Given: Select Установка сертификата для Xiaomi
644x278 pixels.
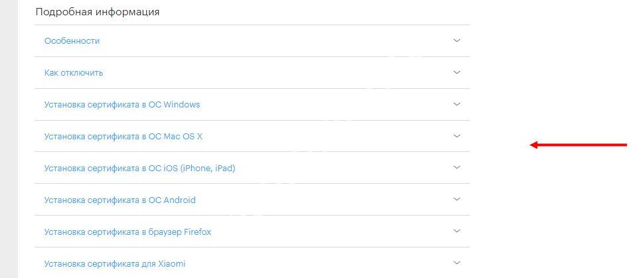Looking at the screenshot, I should pyautogui.click(x=114, y=264).
